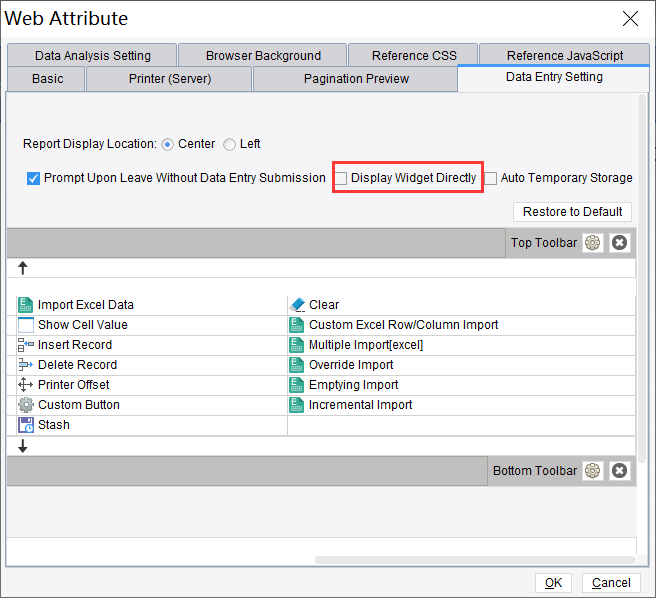Select the Printer Offset label
656x598 pixels.
74,385
